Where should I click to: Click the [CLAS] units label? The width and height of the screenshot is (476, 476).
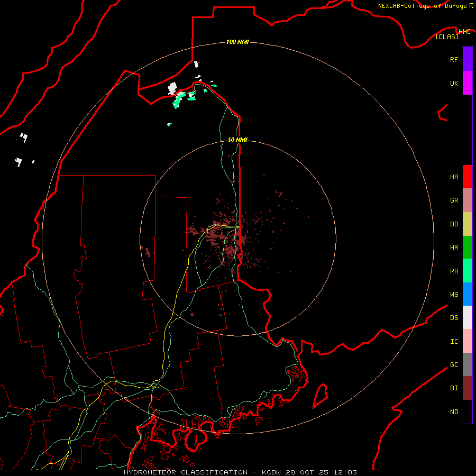(x=447, y=36)
